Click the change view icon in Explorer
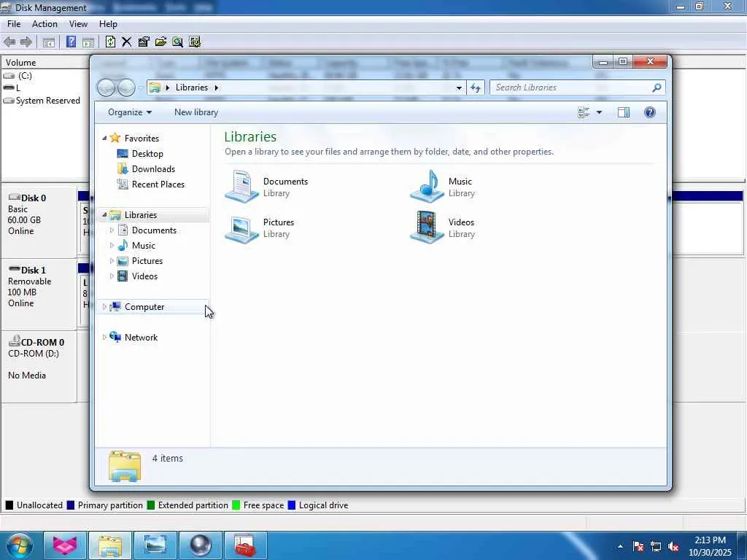The width and height of the screenshot is (747, 560). [584, 112]
